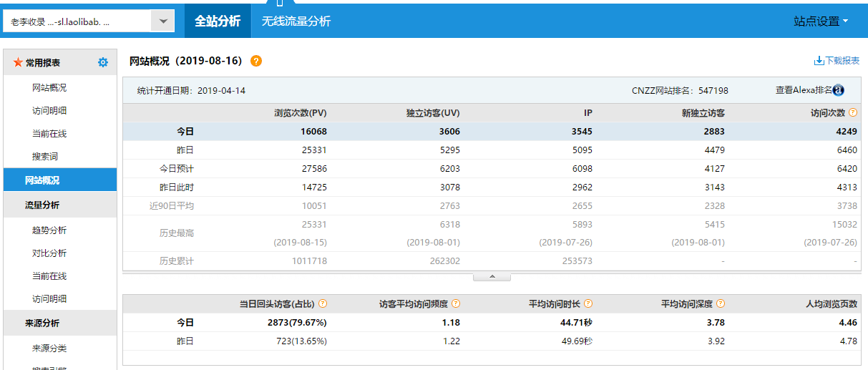868x370 pixels.
Task: Open 来源分类 under 来源分析
Action: pyautogui.click(x=49, y=349)
